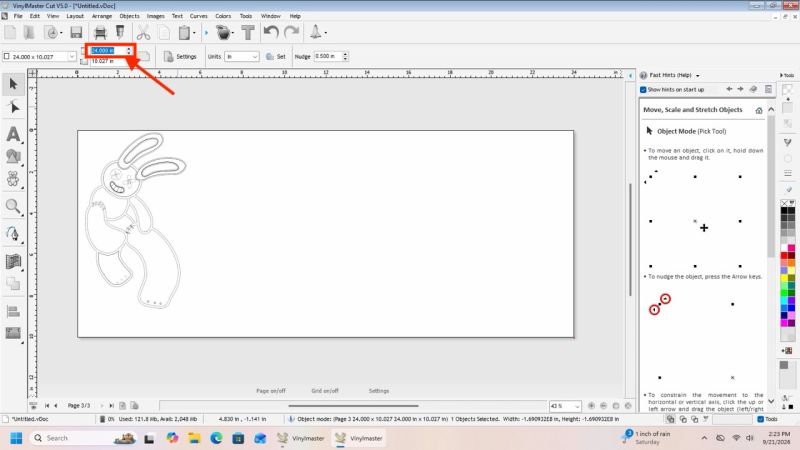
Task: Toggle the Tools checkbox in status bar
Action: point(761,419)
